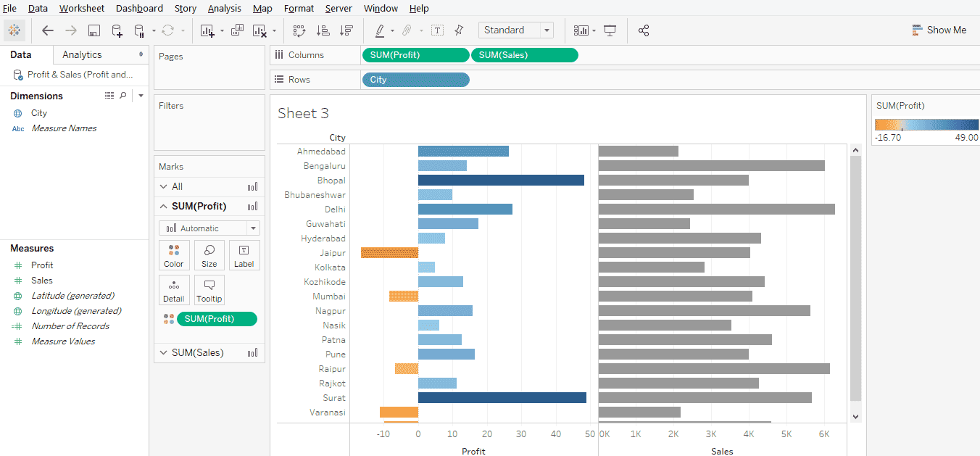Image resolution: width=980 pixels, height=456 pixels.
Task: Open the Color shelf on the Marks card
Action: (x=174, y=254)
